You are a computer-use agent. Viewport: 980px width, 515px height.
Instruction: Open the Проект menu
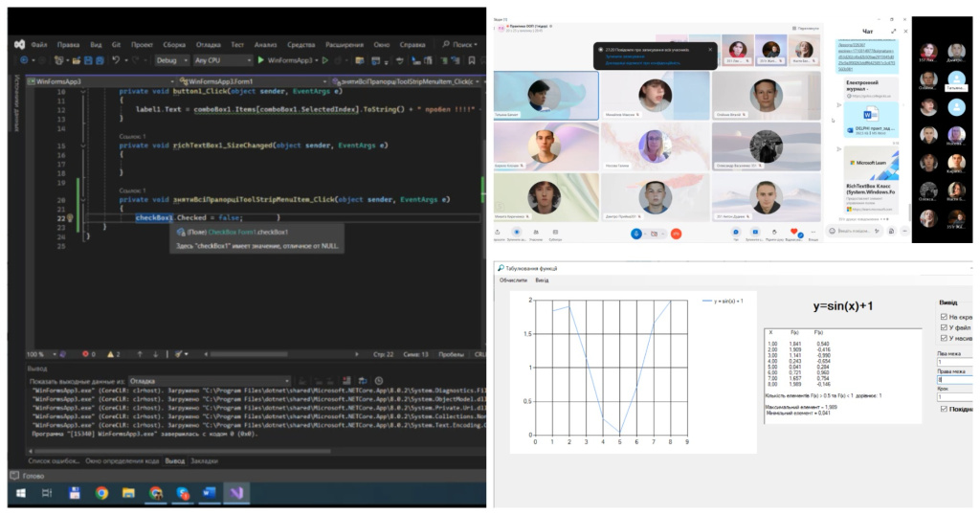pos(142,44)
